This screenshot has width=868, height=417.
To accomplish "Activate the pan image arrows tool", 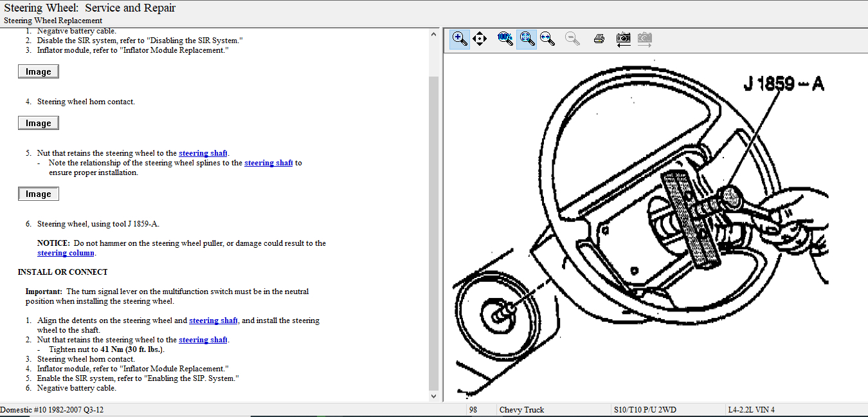I will pos(480,39).
